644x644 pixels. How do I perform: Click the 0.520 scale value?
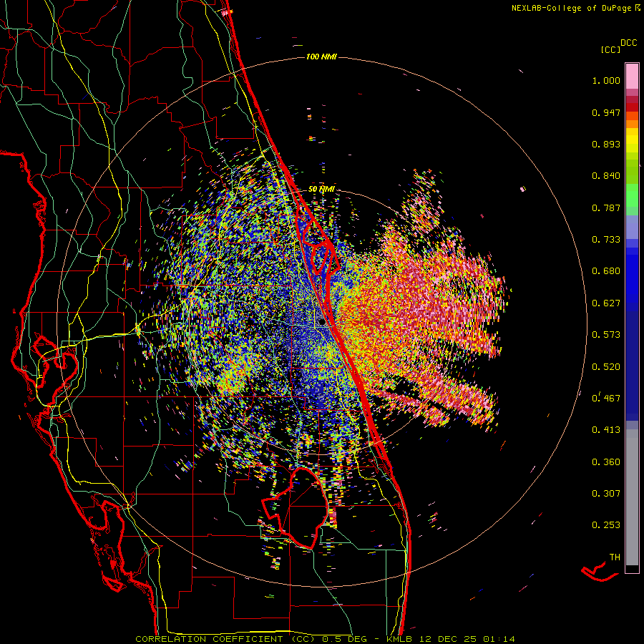606,366
